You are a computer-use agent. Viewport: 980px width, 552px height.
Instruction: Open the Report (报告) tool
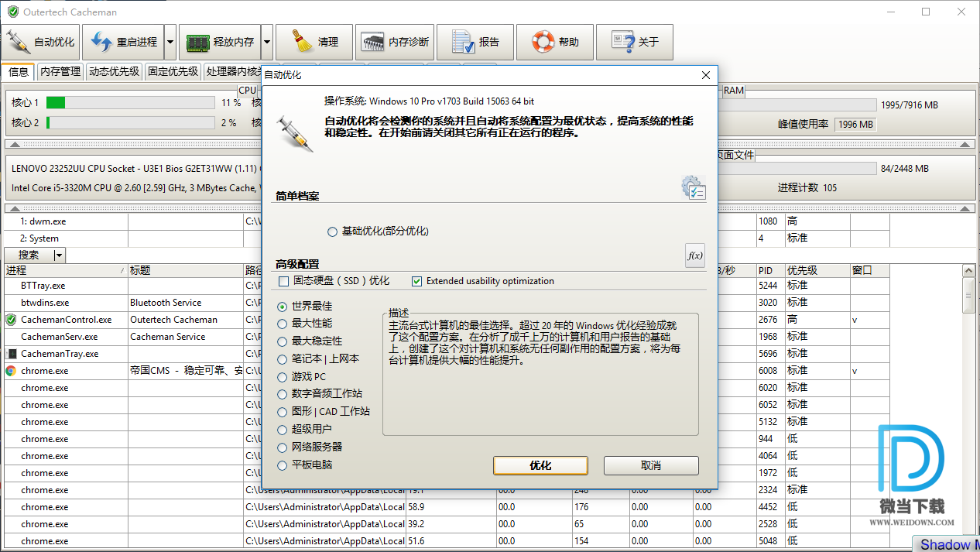pyautogui.click(x=475, y=42)
